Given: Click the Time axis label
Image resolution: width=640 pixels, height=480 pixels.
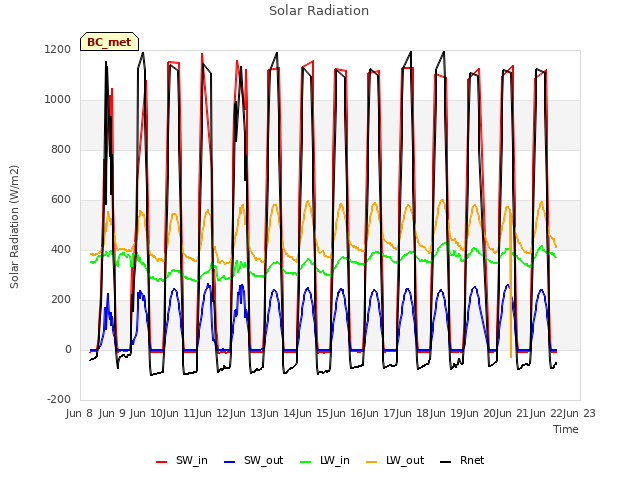Looking at the screenshot, I should click(x=566, y=429).
